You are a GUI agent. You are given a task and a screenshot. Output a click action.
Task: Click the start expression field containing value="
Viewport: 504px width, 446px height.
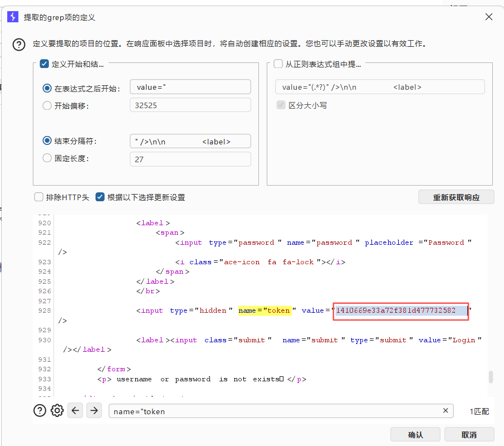coord(190,87)
